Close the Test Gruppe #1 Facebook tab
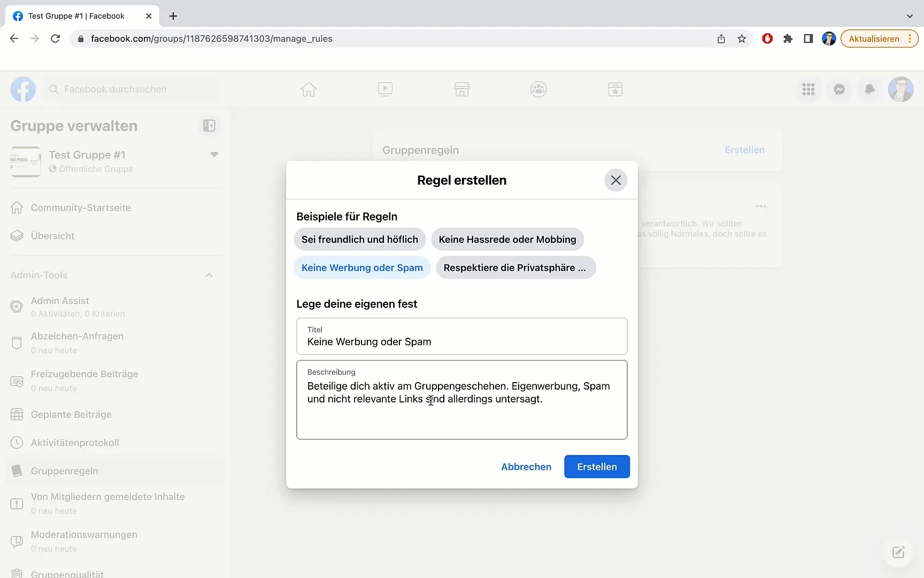This screenshot has height=578, width=924. pos(149,16)
